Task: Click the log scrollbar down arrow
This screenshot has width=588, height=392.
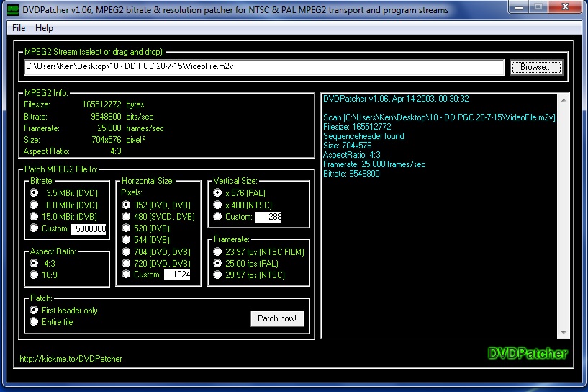Action: pos(564,333)
